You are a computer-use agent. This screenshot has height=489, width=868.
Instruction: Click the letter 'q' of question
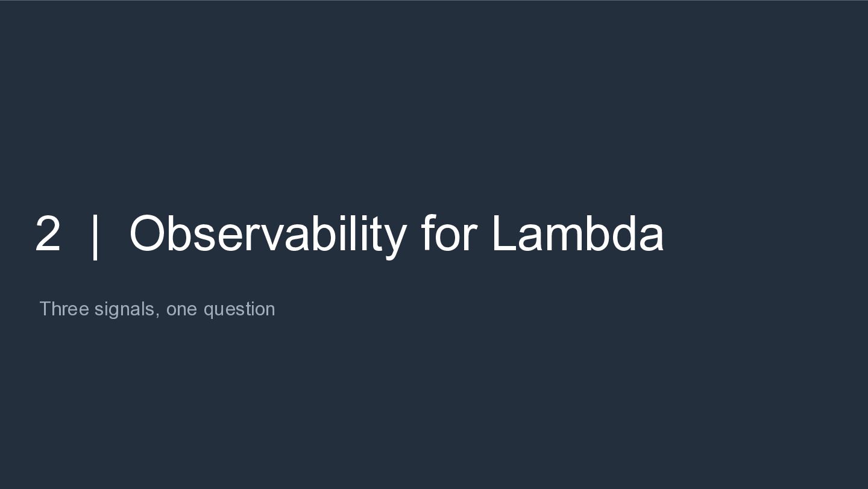[209, 312]
